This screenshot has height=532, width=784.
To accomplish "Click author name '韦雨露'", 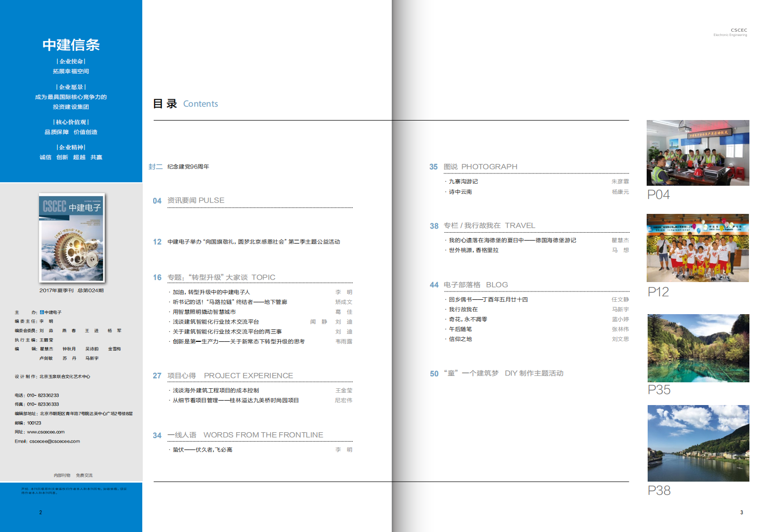I will point(344,341).
